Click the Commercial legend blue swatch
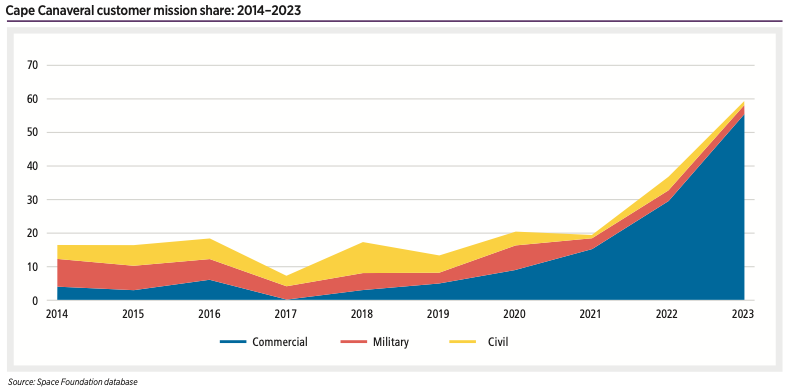Viewport: 795px width, 392px height. (x=233, y=342)
